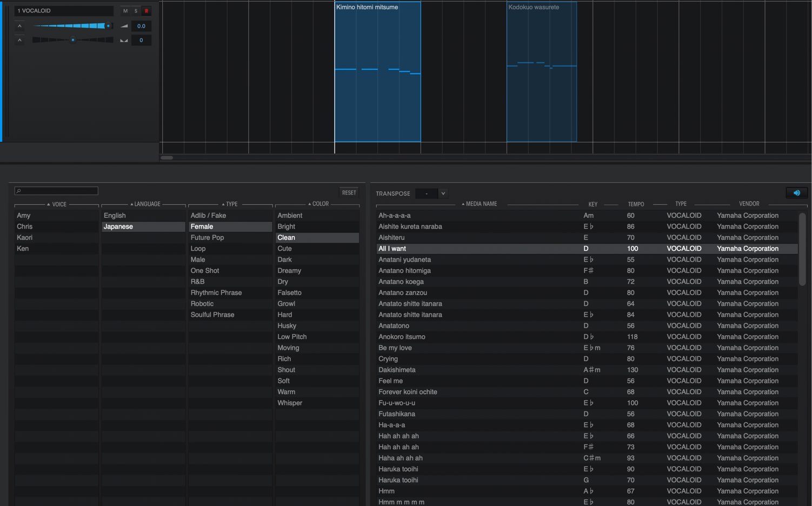Click the magnifier icon in the search box
This screenshot has width=812, height=506.
(x=18, y=191)
